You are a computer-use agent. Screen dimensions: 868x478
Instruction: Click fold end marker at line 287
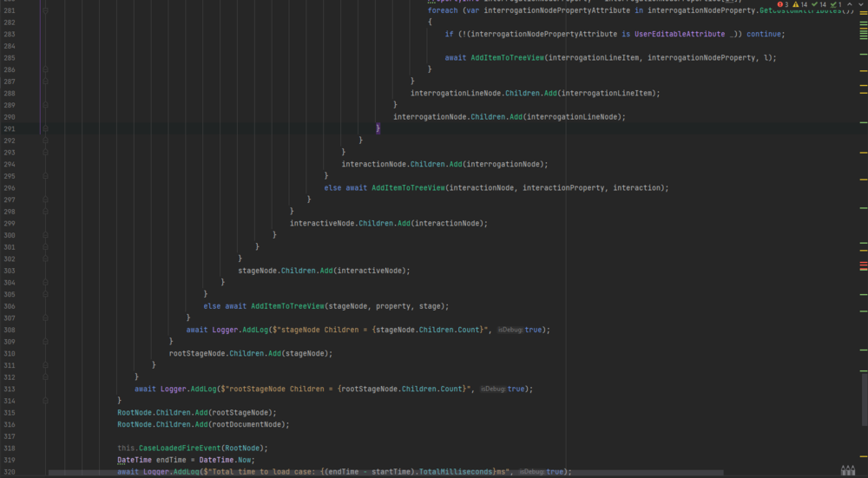coord(45,82)
